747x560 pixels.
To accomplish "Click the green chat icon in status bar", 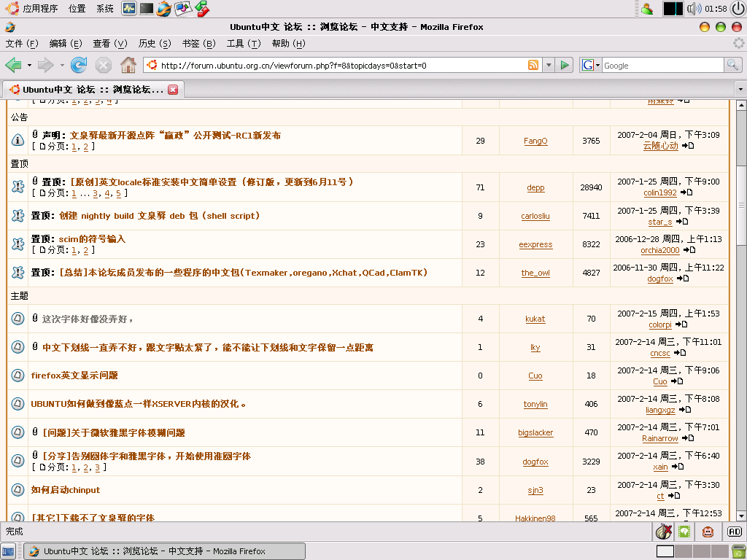I will (684, 532).
